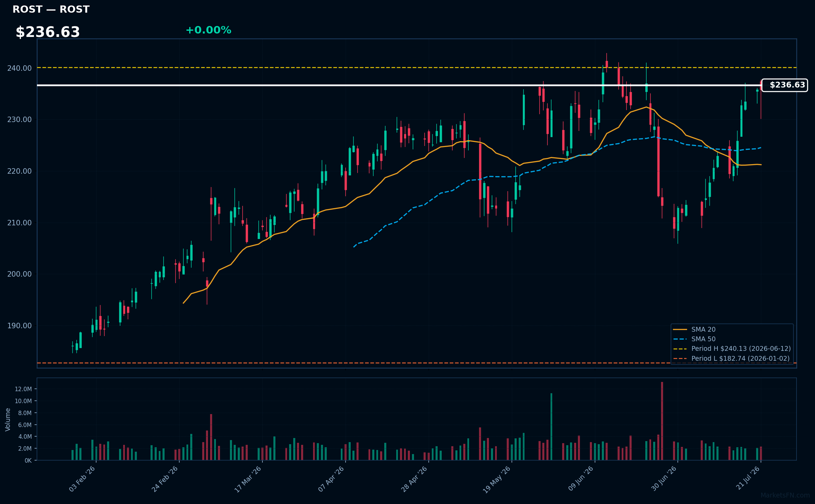Click the tallest red volume bar above 12.0M

(x=662, y=421)
